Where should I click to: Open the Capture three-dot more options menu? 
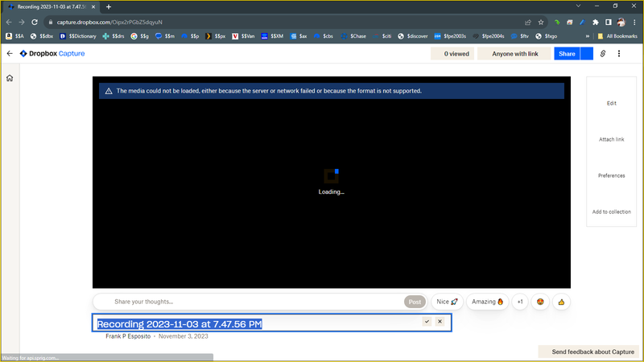coord(619,53)
